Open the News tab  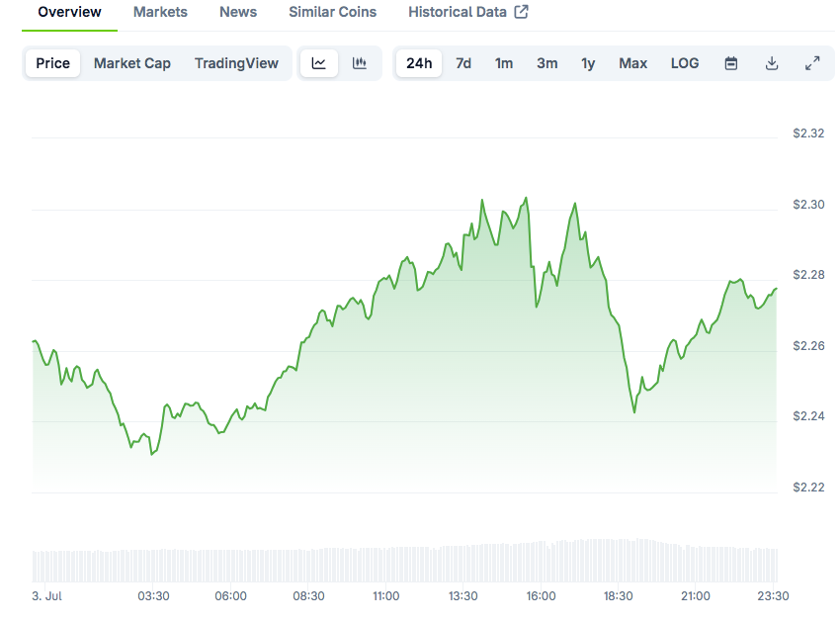(x=238, y=12)
